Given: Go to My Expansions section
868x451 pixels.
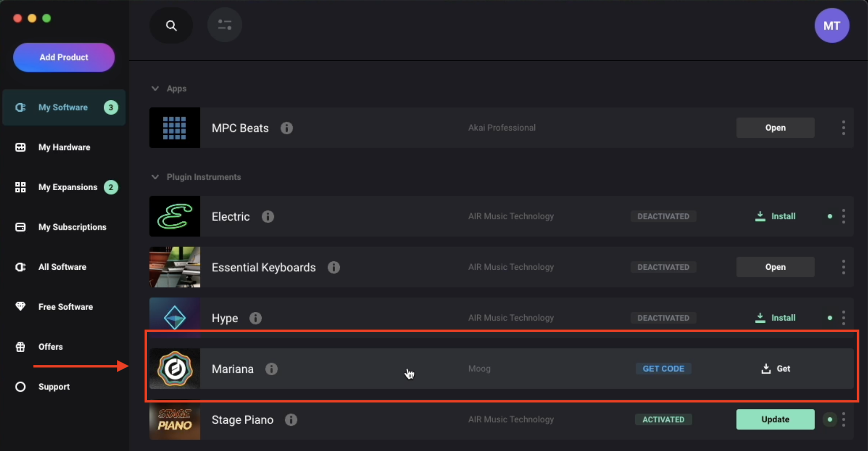Looking at the screenshot, I should pos(64,187).
